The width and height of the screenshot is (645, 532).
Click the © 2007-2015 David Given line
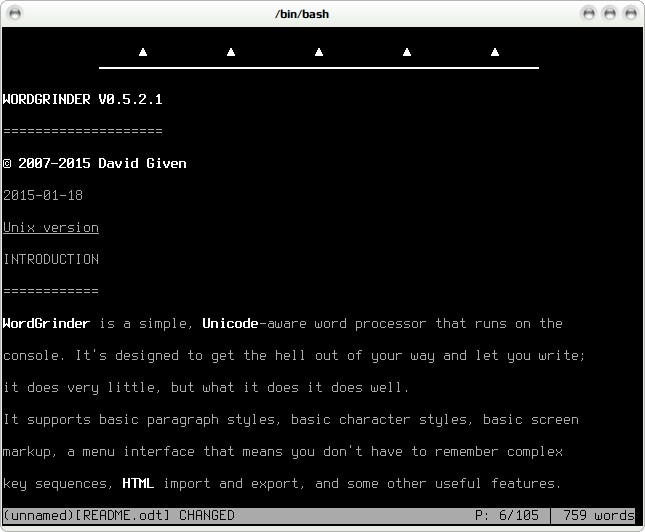pos(95,163)
